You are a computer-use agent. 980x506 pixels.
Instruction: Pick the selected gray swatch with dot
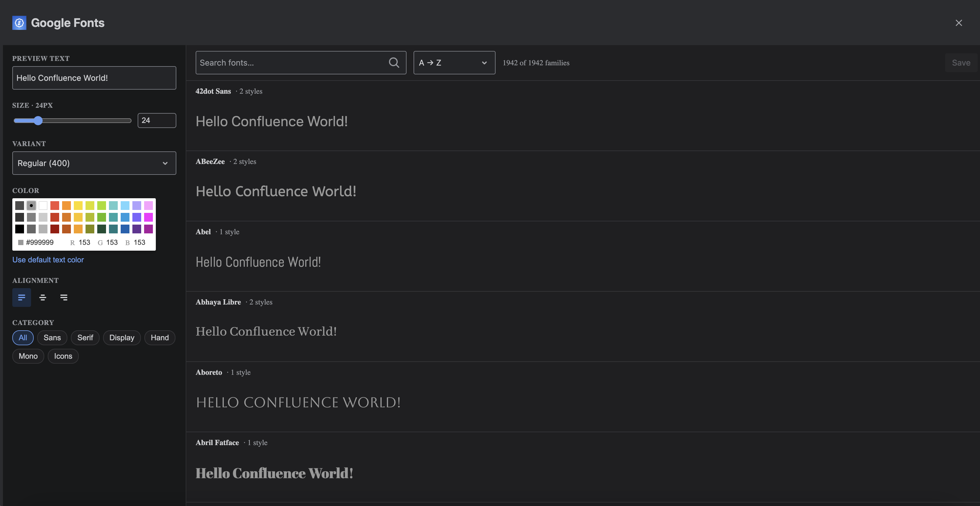coord(31,206)
